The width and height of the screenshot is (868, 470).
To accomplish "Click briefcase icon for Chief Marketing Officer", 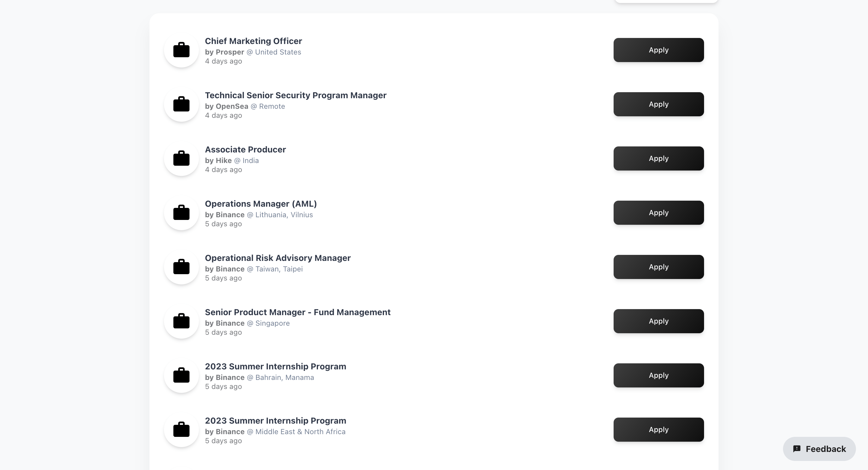I will [181, 50].
